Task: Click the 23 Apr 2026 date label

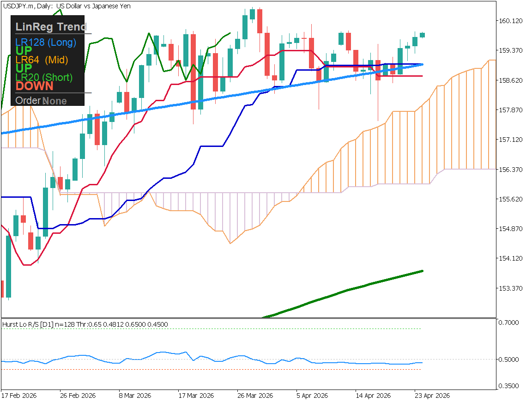Action: (432, 396)
